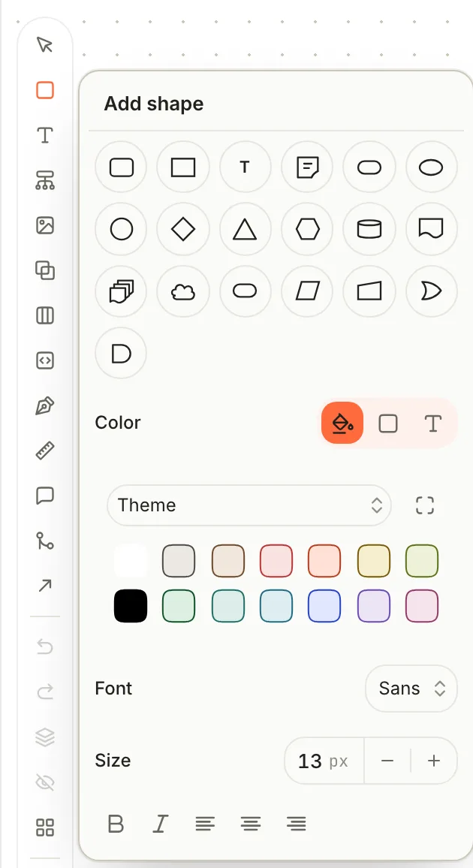
Task: Add an ellipse shape
Action: coord(431,167)
